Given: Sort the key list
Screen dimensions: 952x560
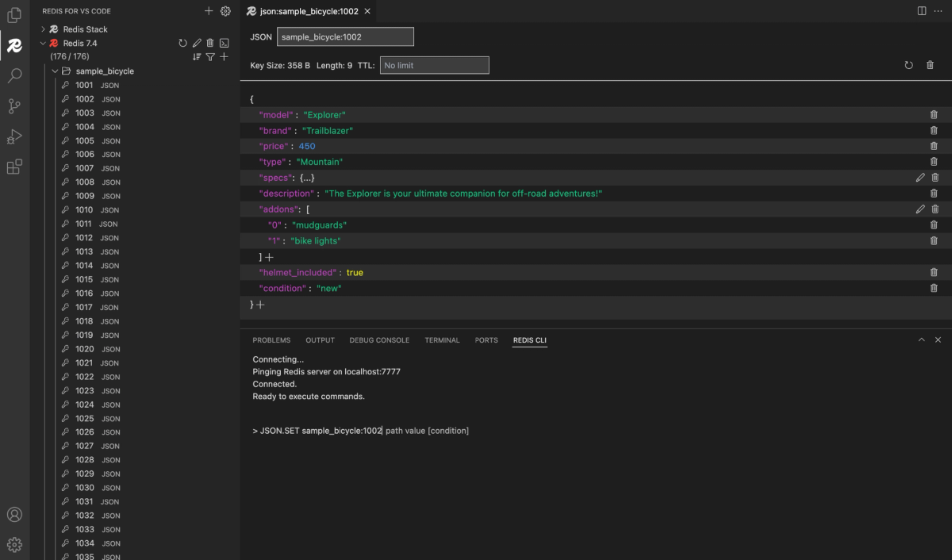Looking at the screenshot, I should [194, 56].
